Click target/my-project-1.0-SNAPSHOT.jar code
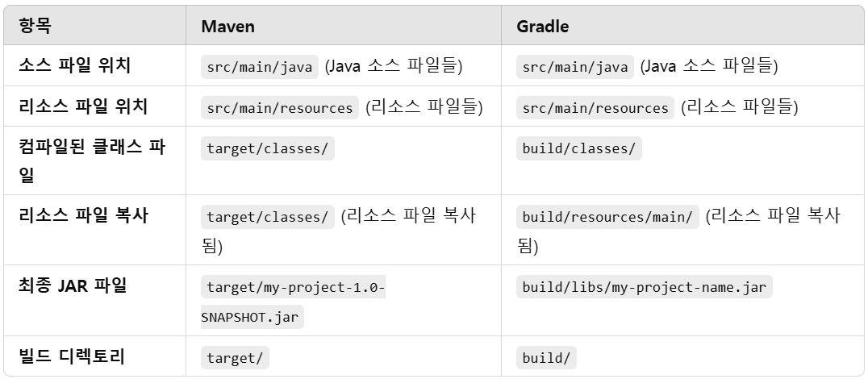 (x=293, y=302)
